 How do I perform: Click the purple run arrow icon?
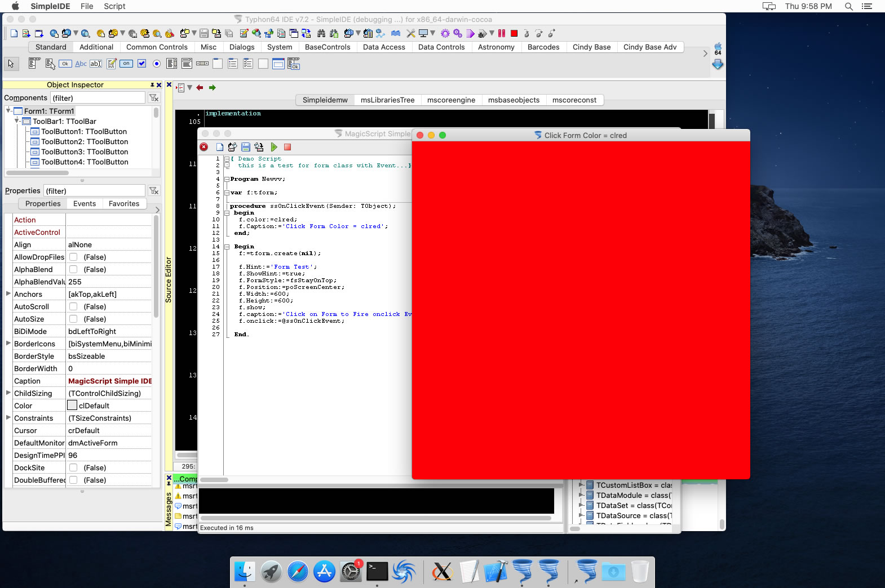(x=470, y=33)
